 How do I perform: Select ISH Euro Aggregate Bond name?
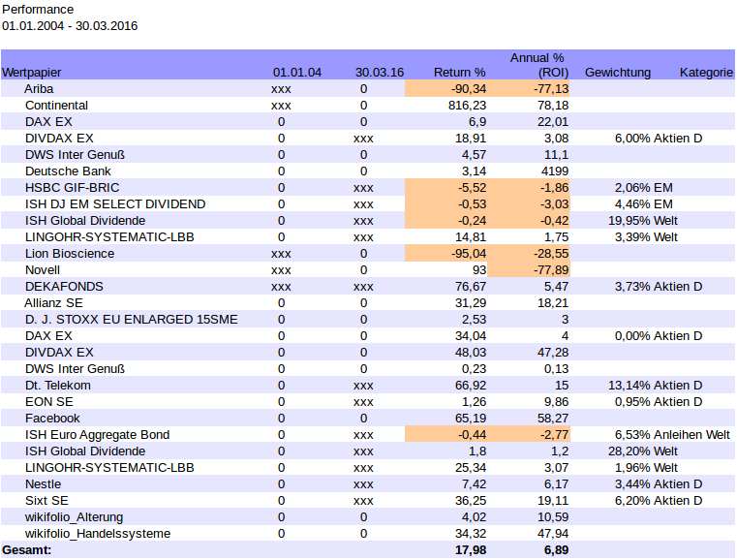[97, 434]
